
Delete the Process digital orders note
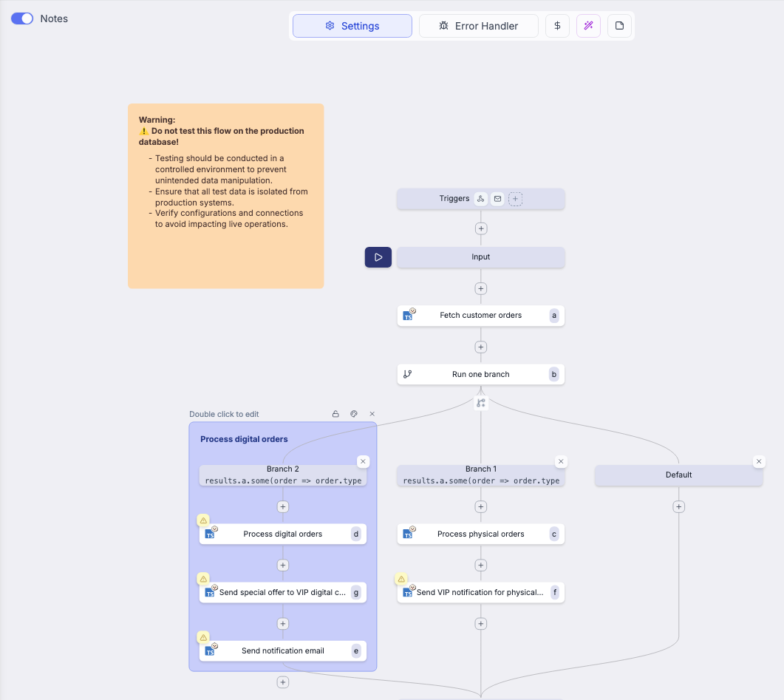(372, 414)
